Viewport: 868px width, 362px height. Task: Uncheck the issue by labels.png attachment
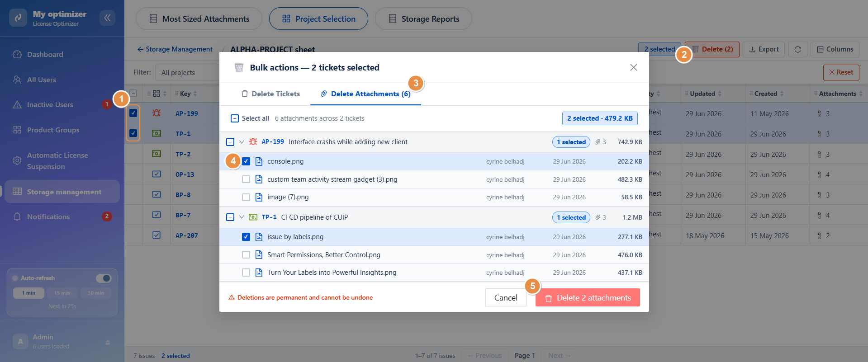tap(246, 237)
